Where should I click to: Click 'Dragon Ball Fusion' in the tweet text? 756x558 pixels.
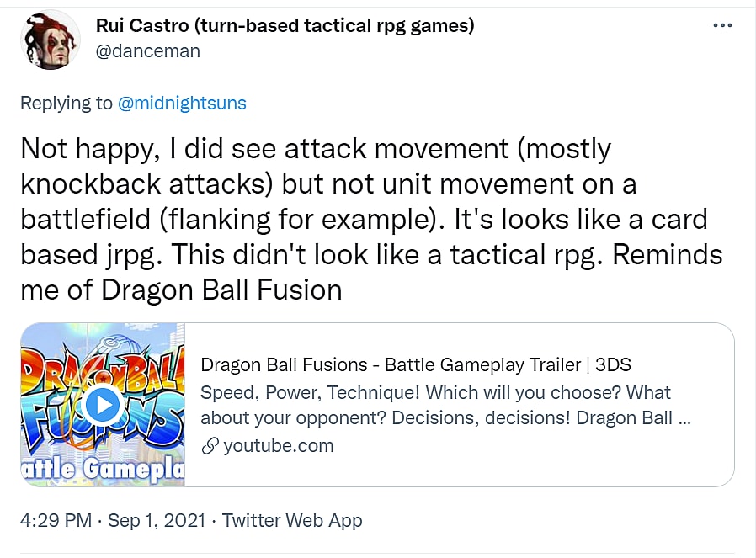click(x=221, y=290)
